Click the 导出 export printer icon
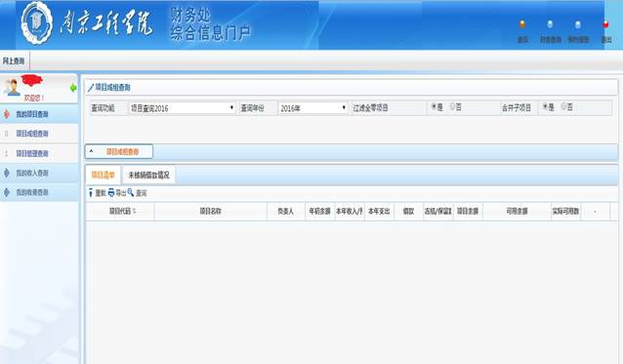623x364 pixels. coord(111,192)
